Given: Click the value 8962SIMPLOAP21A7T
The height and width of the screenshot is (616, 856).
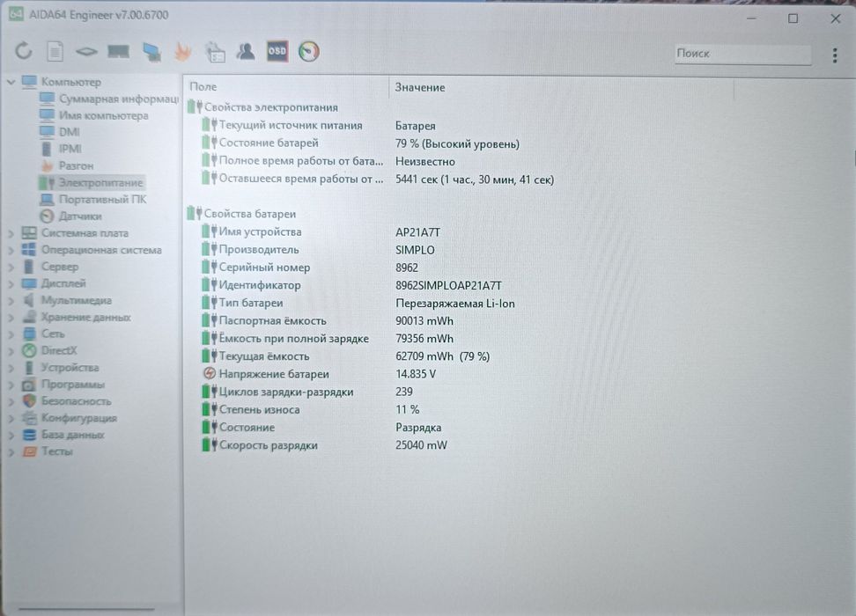Looking at the screenshot, I should coord(448,285).
